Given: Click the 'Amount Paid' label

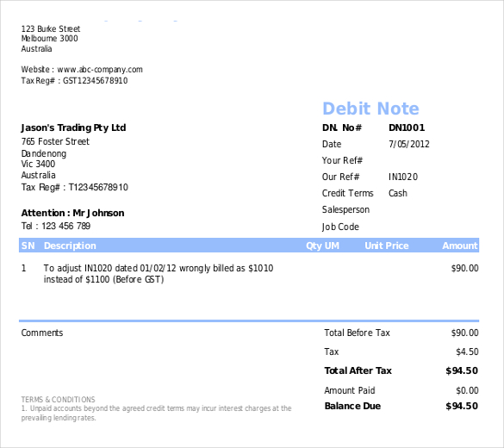Looking at the screenshot, I should coord(350,390).
